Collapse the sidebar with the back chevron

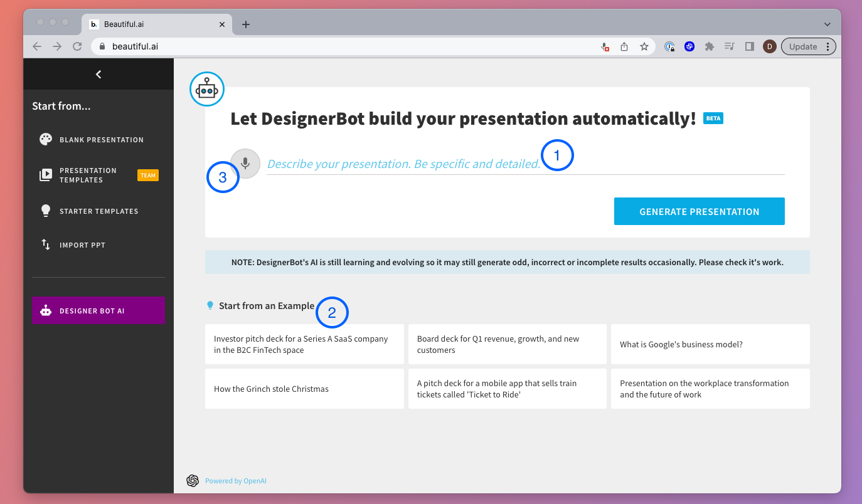pos(98,74)
